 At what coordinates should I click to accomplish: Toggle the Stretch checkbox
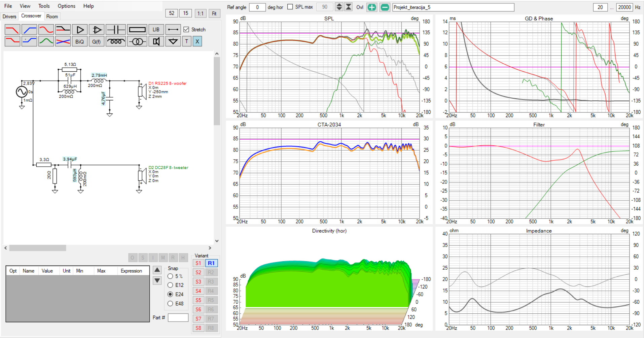(186, 30)
